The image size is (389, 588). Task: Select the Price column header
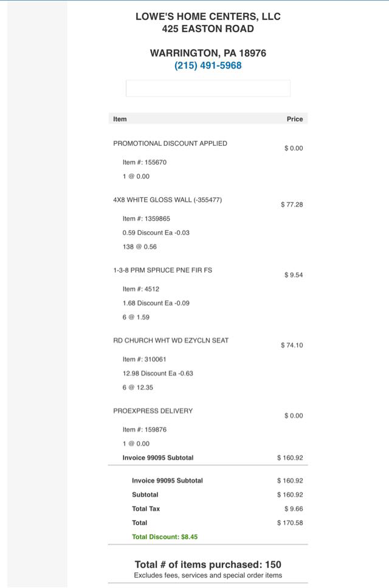tap(294, 119)
